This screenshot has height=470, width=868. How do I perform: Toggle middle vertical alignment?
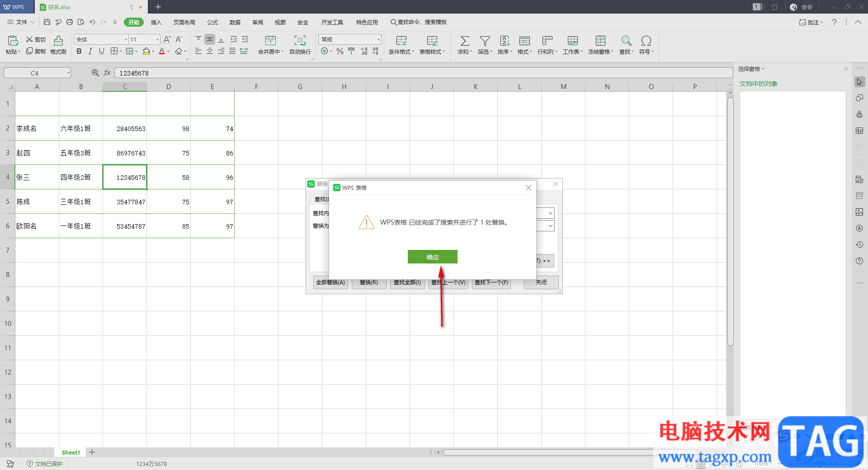[x=210, y=39]
